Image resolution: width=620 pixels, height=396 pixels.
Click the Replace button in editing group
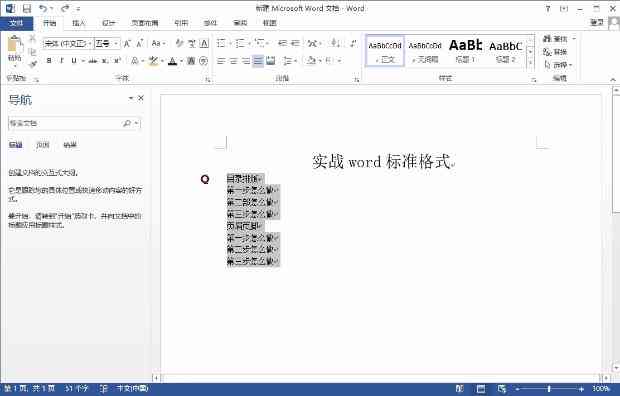click(555, 51)
